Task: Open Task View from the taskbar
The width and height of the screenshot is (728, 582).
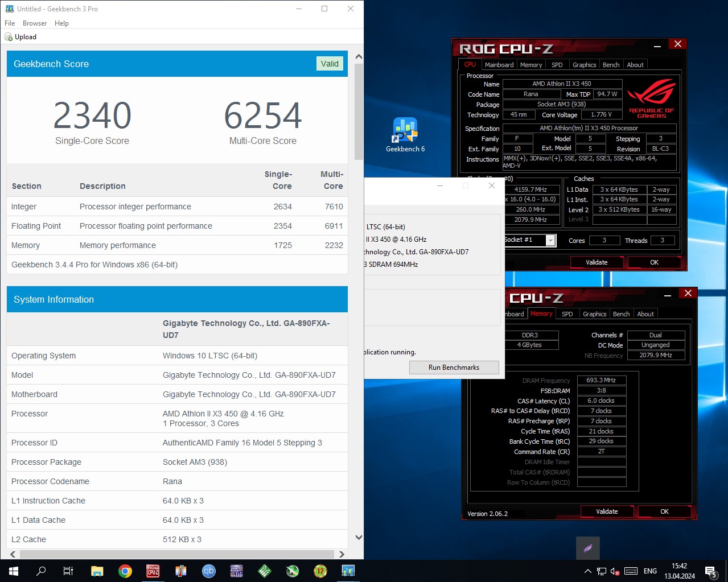Action: [68, 571]
